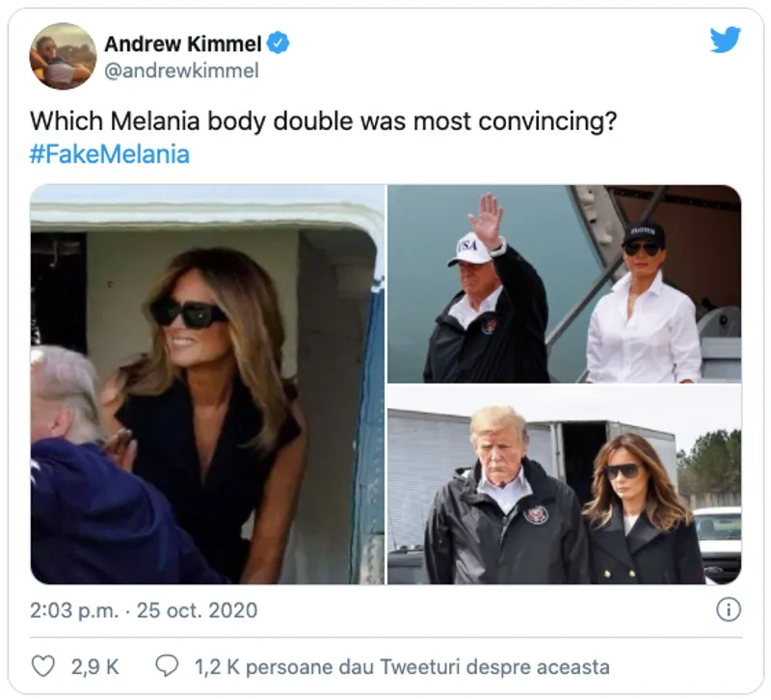
Task: Open the bottom-right photo of the couple
Action: [564, 485]
